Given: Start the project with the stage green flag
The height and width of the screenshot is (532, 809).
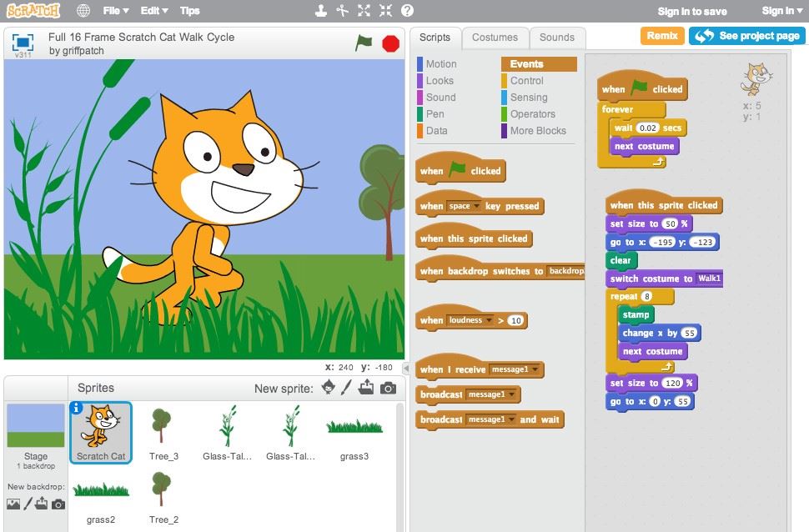Looking at the screenshot, I should pos(364,43).
